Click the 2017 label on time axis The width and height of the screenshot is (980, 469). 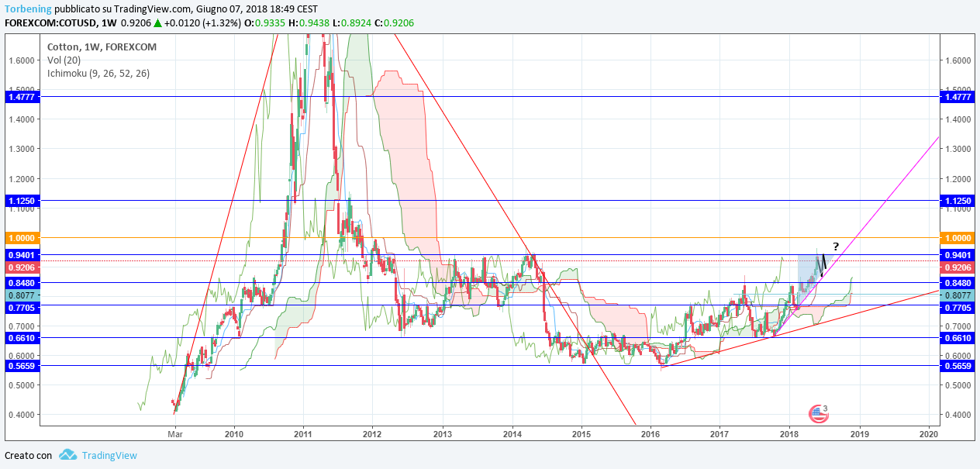coord(720,436)
